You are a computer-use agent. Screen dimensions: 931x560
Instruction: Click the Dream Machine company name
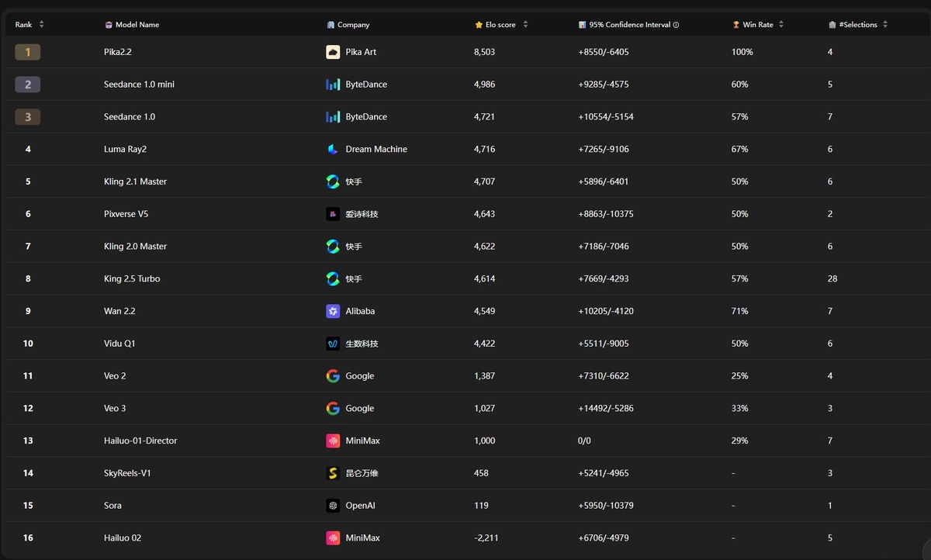coord(376,149)
